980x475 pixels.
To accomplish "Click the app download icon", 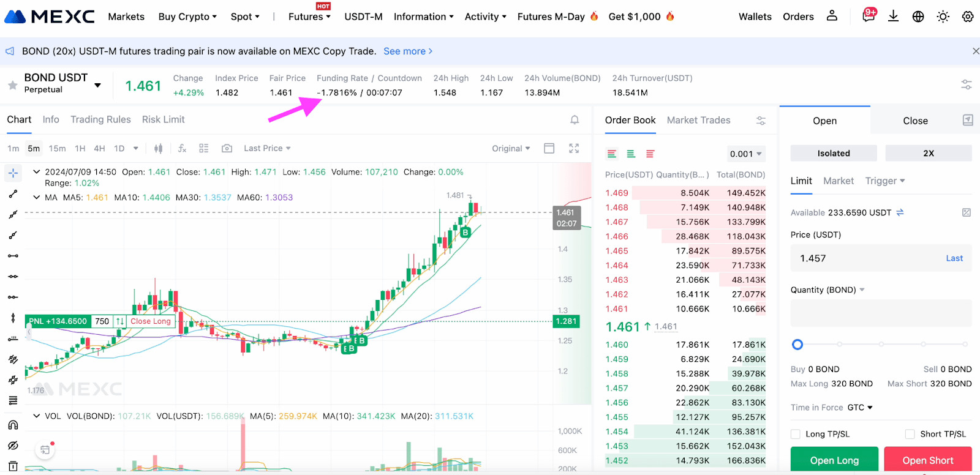I will pyautogui.click(x=894, y=16).
